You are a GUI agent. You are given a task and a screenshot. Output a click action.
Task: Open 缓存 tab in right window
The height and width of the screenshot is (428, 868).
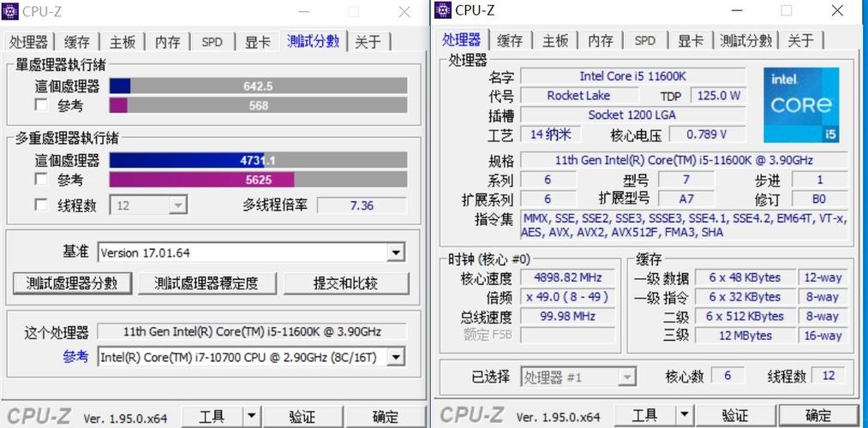click(x=510, y=41)
